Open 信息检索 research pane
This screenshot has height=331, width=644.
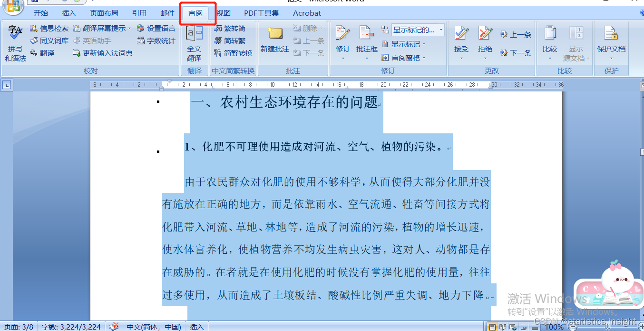[49, 29]
